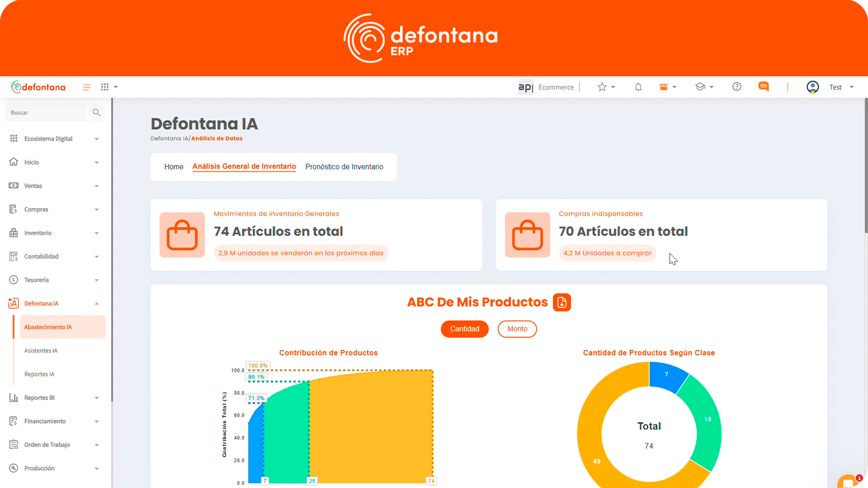The image size is (868, 488).
Task: Click the Producción wrench icon
Action: coord(14,468)
